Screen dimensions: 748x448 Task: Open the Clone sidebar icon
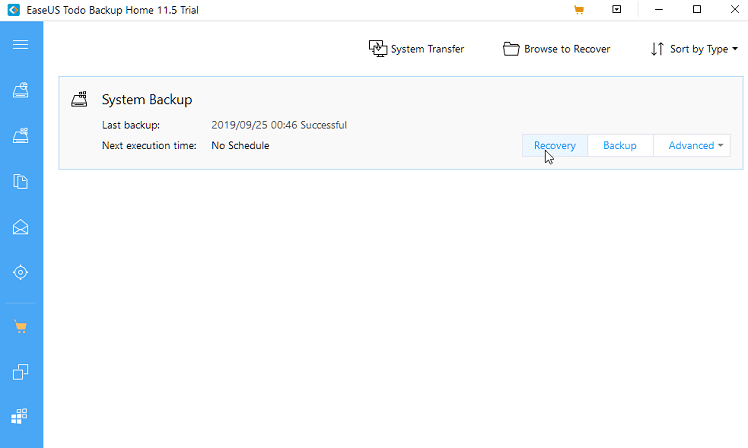21,372
